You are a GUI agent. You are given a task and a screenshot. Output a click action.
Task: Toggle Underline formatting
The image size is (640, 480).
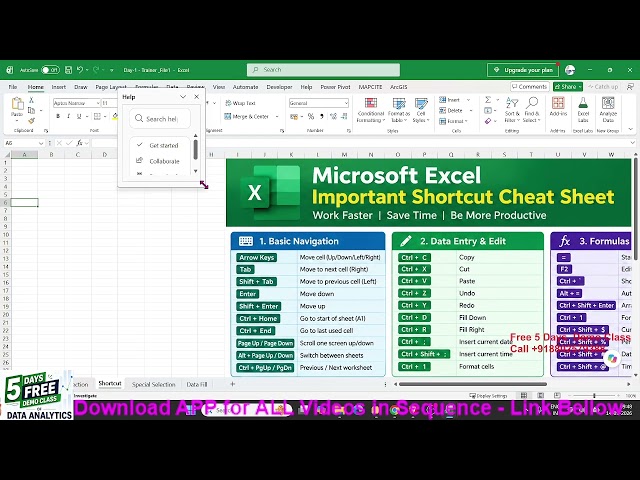coord(79,116)
